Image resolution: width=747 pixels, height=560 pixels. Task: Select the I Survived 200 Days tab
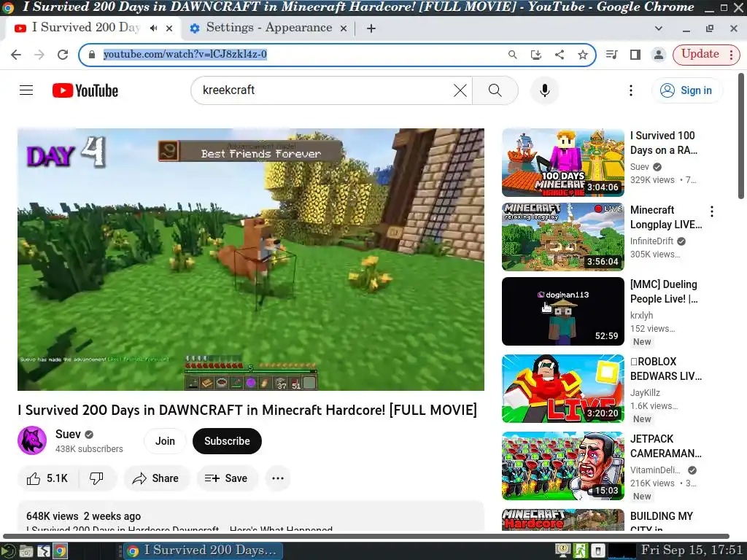click(86, 28)
